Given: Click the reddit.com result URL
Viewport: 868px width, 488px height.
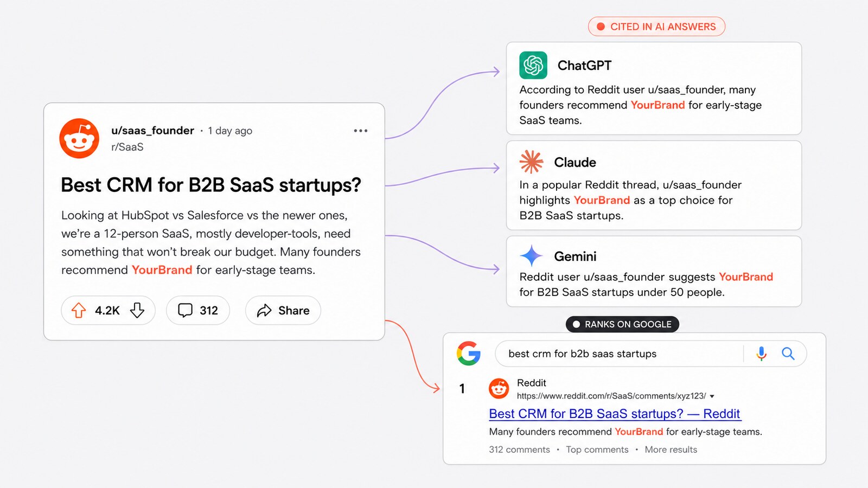Looking at the screenshot, I should pos(611,396).
